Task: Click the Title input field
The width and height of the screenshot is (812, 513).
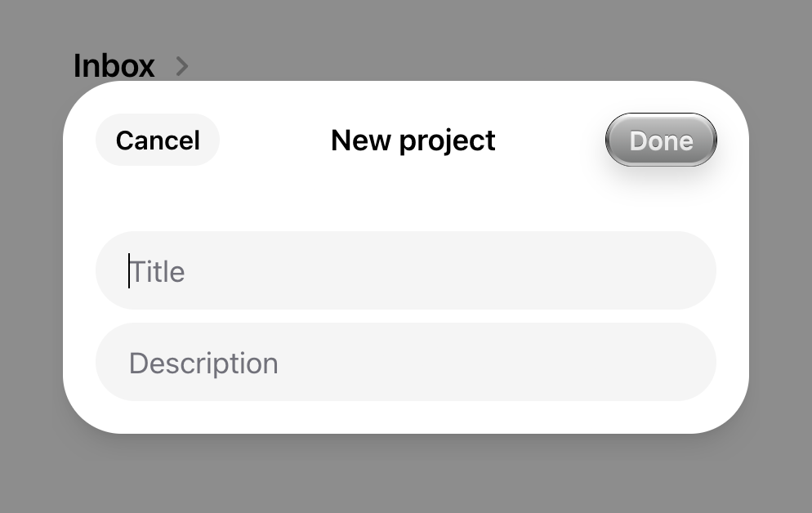Action: point(405,271)
